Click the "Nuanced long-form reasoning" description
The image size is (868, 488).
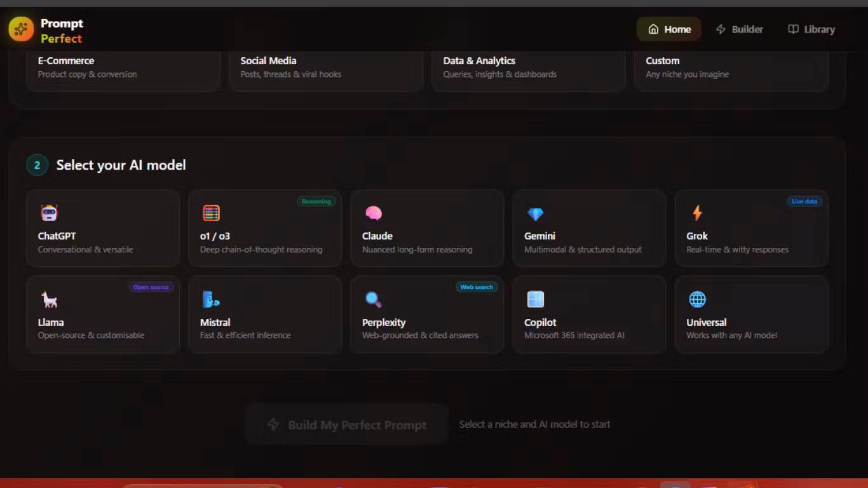(x=417, y=250)
